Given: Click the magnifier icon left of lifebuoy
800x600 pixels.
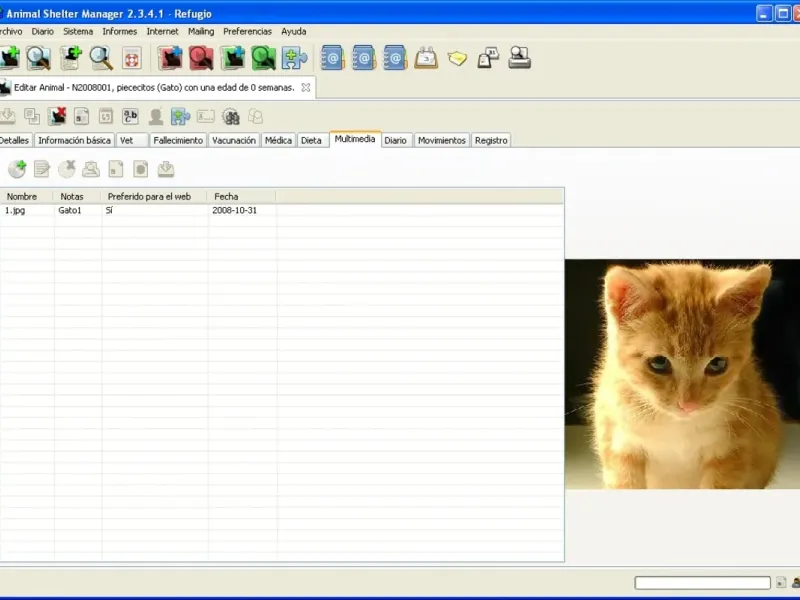Looking at the screenshot, I should 101,58.
